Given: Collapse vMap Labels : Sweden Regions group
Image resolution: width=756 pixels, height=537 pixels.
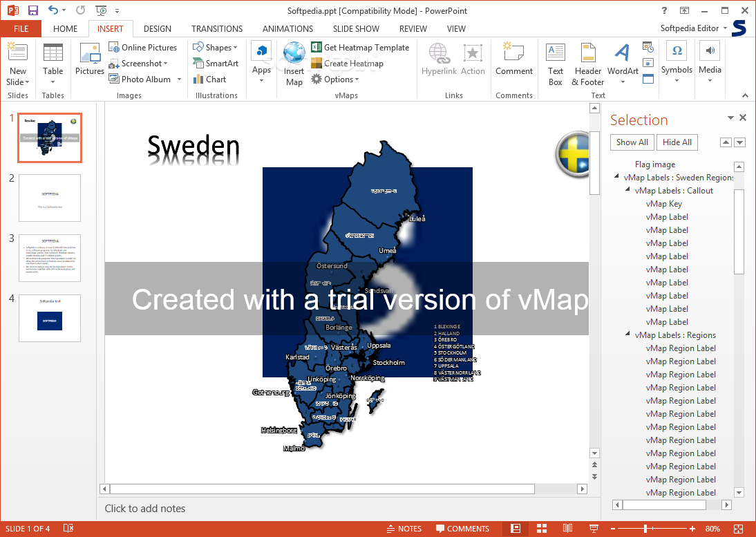Looking at the screenshot, I should (616, 177).
